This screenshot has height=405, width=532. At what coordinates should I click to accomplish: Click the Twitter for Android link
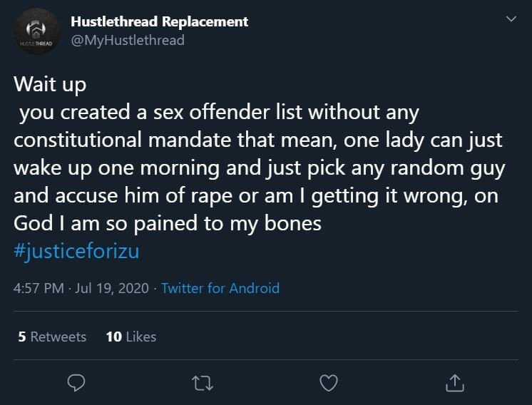pos(220,288)
